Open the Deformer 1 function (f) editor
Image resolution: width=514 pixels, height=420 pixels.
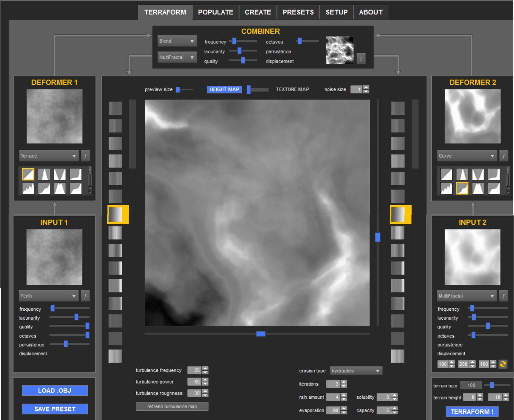click(x=85, y=156)
